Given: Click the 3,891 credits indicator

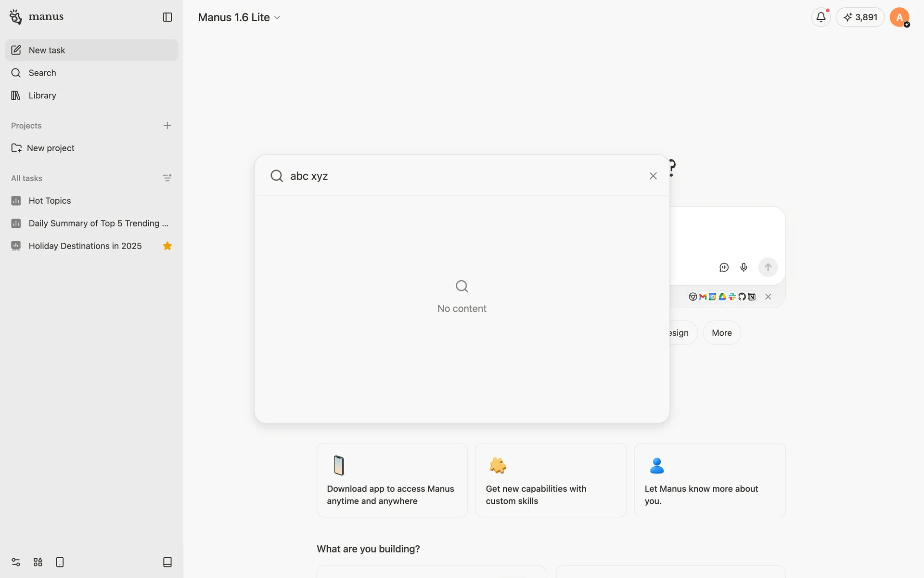Looking at the screenshot, I should tap(860, 17).
